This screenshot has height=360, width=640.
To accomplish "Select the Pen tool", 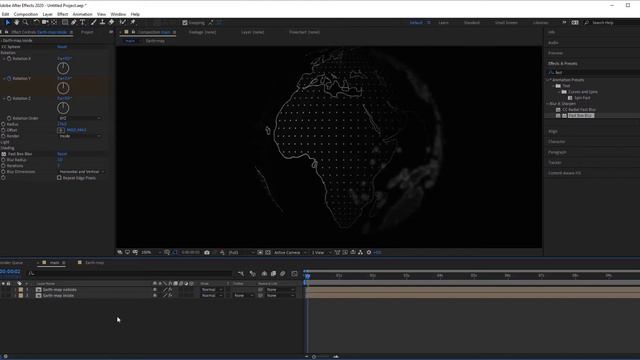I will [73, 22].
